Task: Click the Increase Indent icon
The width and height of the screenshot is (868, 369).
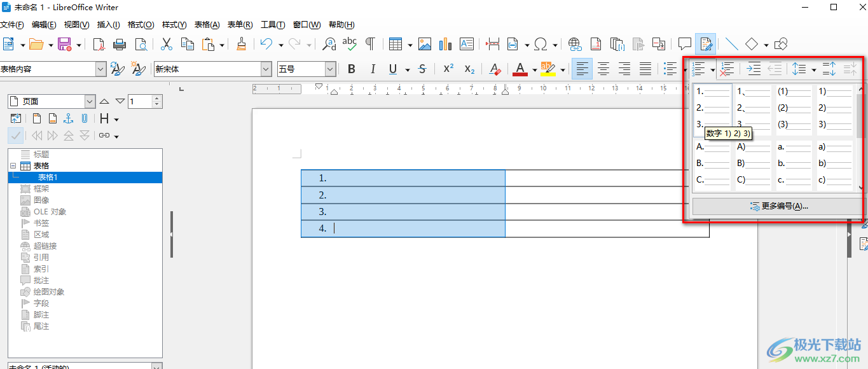Action: point(754,69)
